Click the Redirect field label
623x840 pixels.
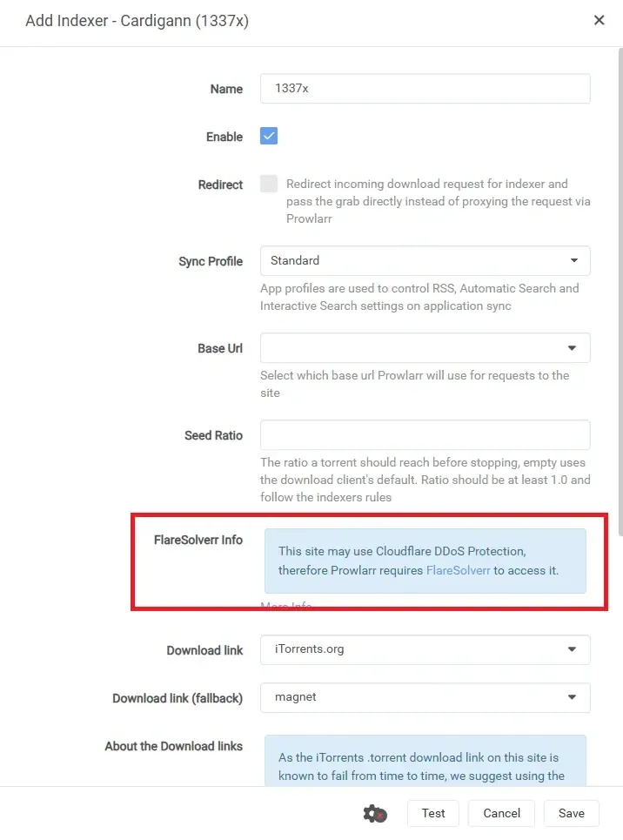(x=220, y=185)
